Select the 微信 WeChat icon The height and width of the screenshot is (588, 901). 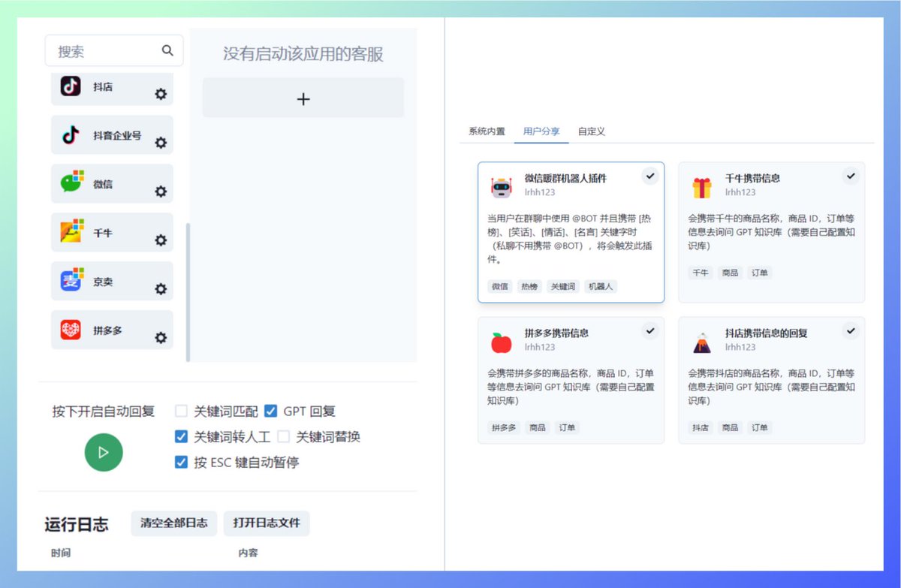click(71, 182)
